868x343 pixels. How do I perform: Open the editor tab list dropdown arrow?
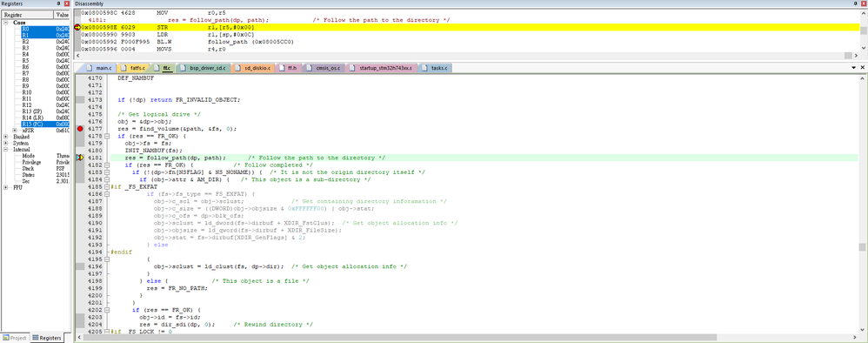coord(854,68)
